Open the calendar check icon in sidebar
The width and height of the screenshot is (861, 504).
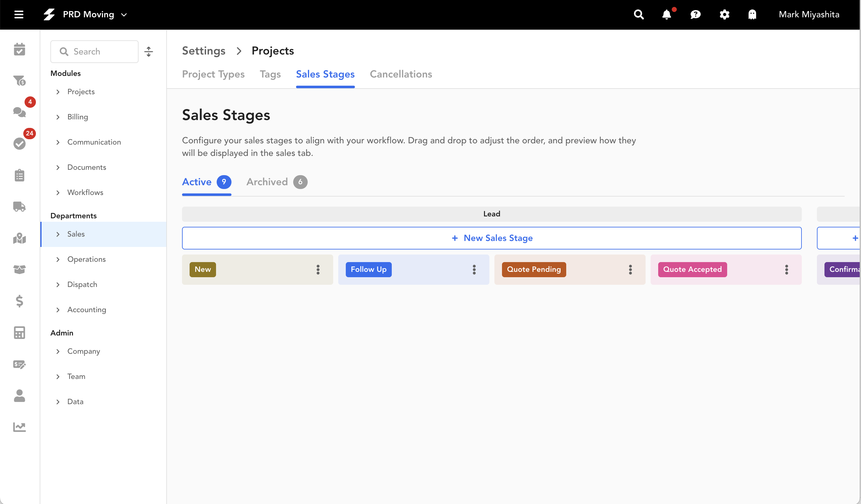(x=20, y=49)
